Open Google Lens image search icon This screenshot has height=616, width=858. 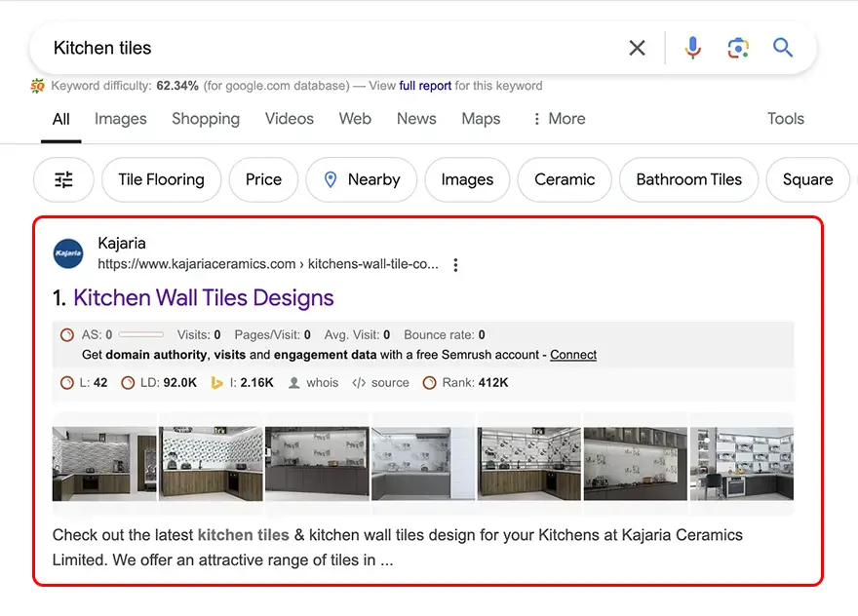point(738,48)
